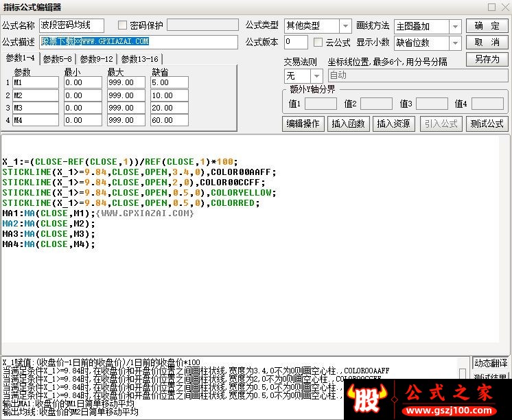Click the M4 parameter name field
This screenshot has height=420, width=512.
(x=36, y=120)
